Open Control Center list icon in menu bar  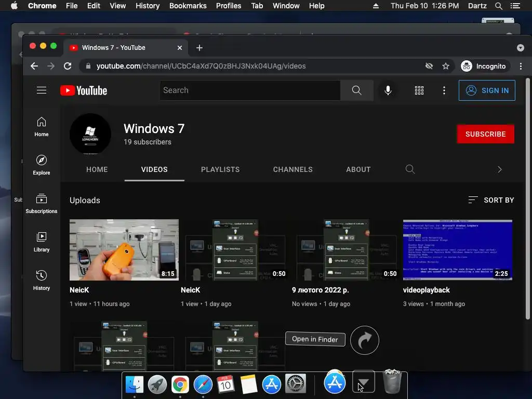point(515,6)
